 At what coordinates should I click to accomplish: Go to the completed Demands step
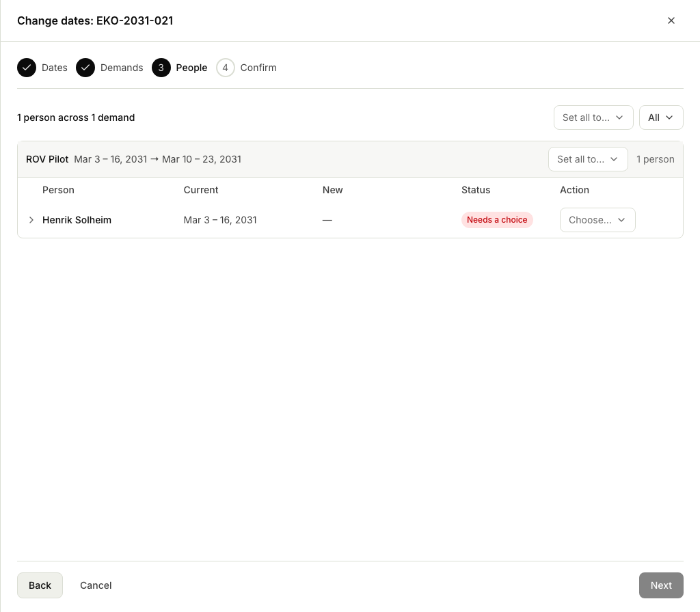[110, 68]
